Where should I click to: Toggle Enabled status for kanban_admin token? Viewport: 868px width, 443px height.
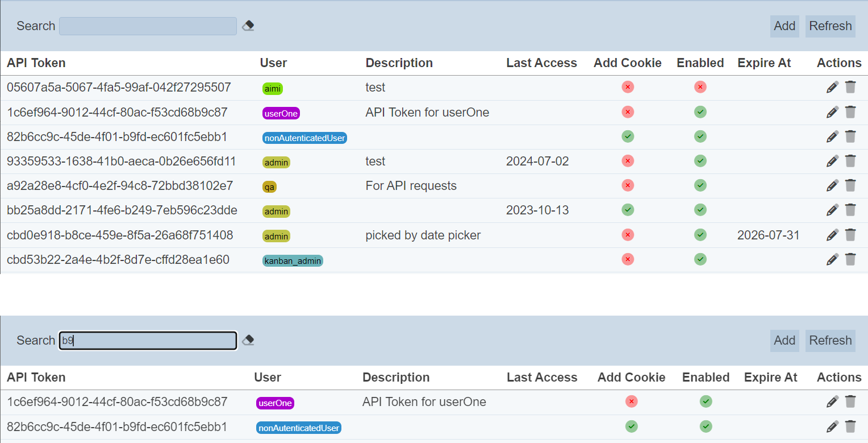point(700,259)
